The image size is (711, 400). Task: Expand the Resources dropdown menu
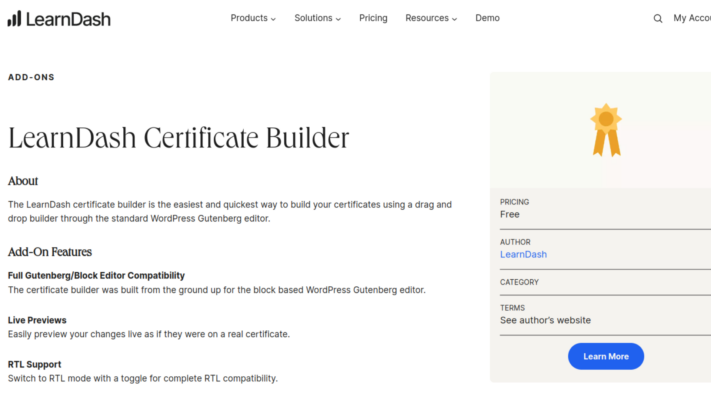[431, 18]
